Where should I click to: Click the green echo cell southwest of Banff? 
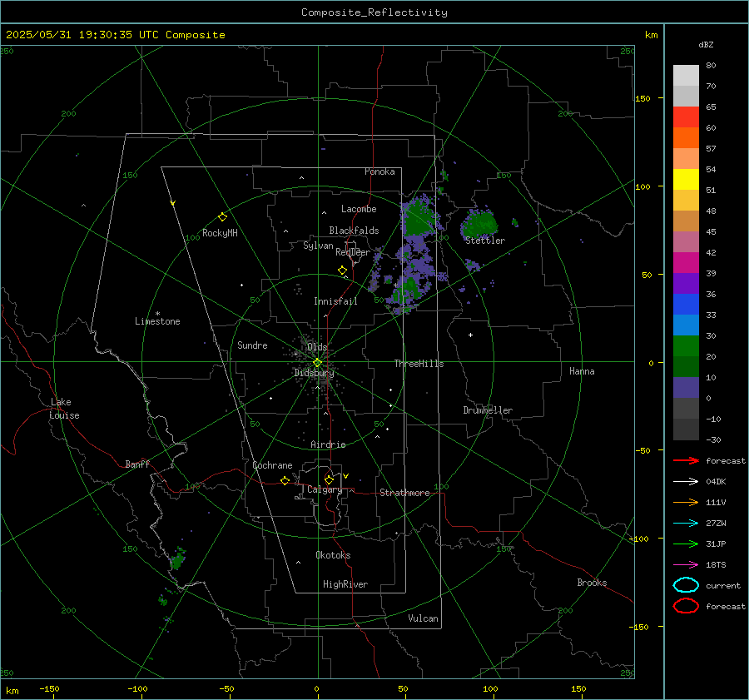pyautogui.click(x=177, y=559)
